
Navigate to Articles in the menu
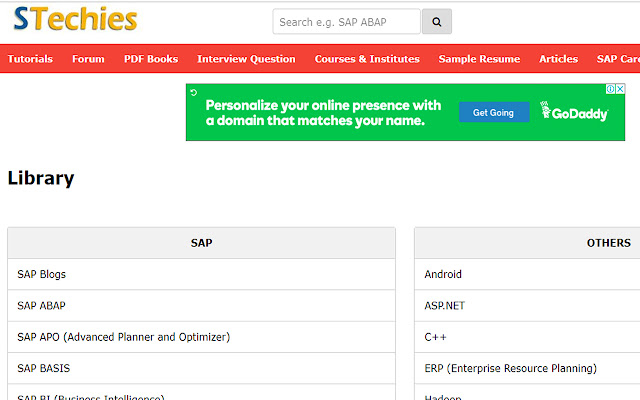pos(558,59)
